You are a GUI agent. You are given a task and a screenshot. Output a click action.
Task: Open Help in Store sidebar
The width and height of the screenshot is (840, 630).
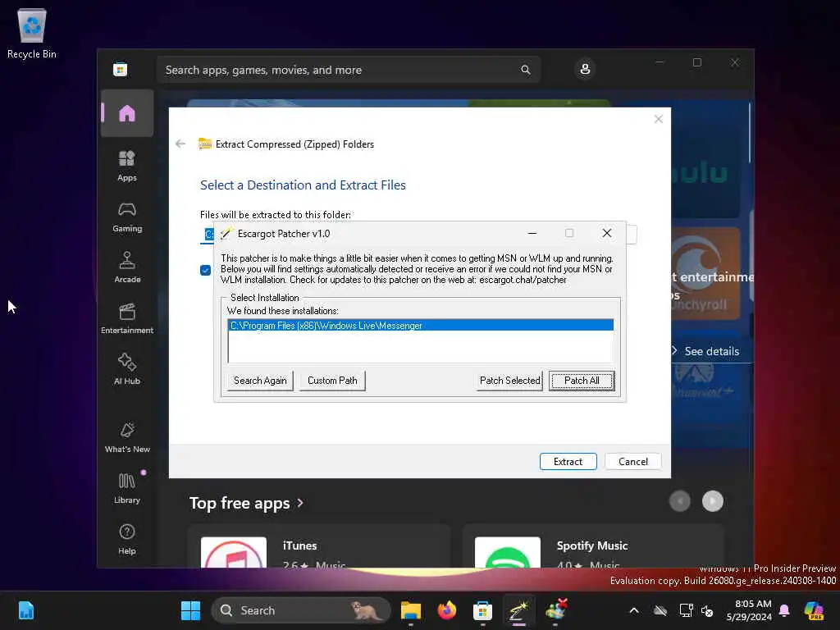click(x=127, y=539)
